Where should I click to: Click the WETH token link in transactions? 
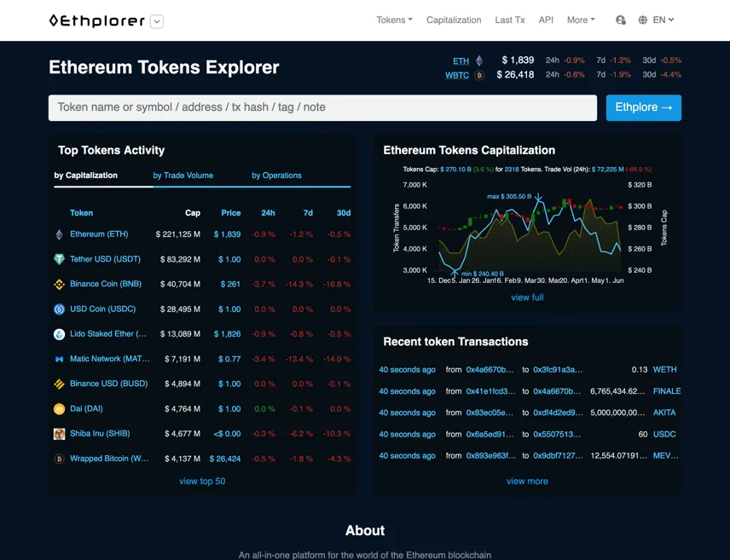click(665, 370)
